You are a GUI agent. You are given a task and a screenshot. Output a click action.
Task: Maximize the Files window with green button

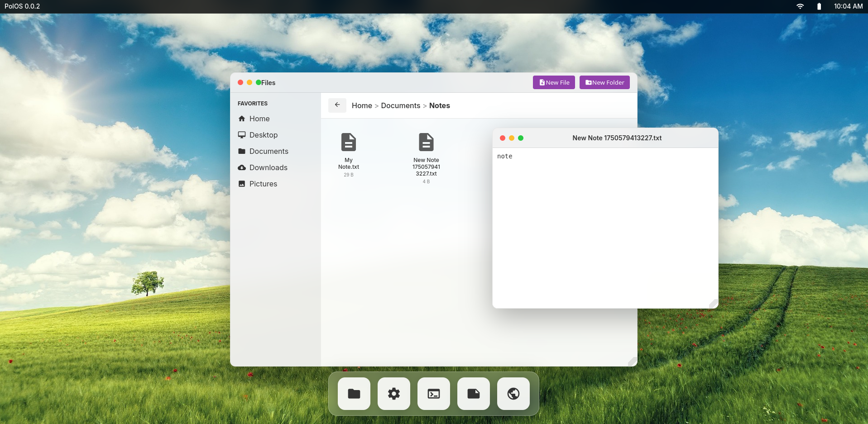259,82
